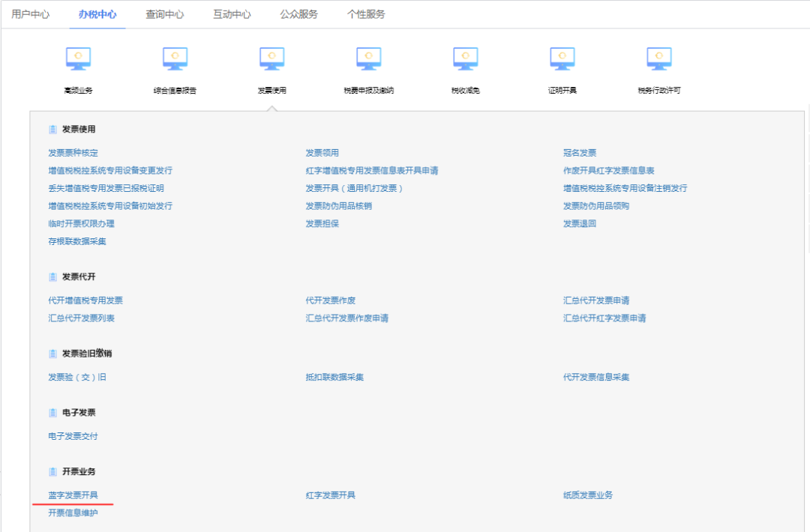Image resolution: width=810 pixels, height=532 pixels.
Task: Click the 发票验（交）旧 link
Action: pos(77,377)
